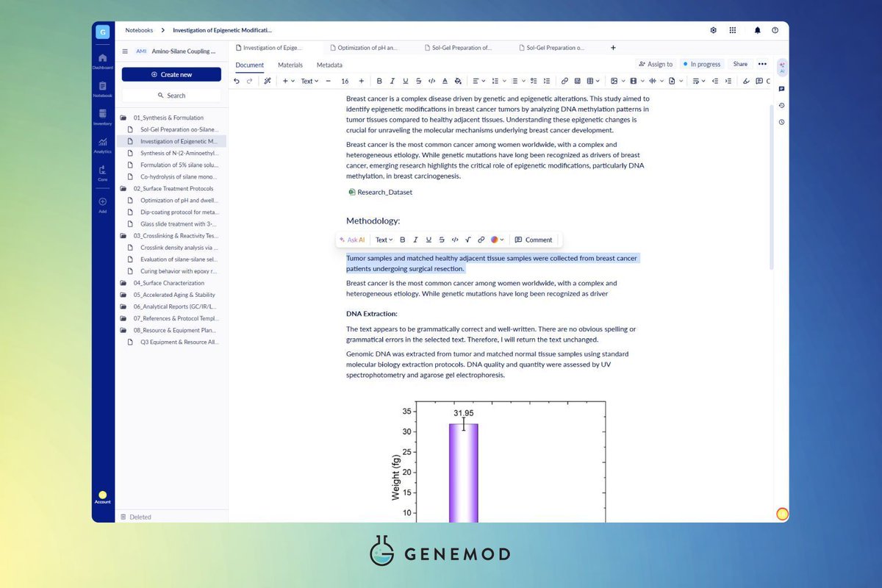
Task: Click the Assign to button
Action: coord(656,64)
